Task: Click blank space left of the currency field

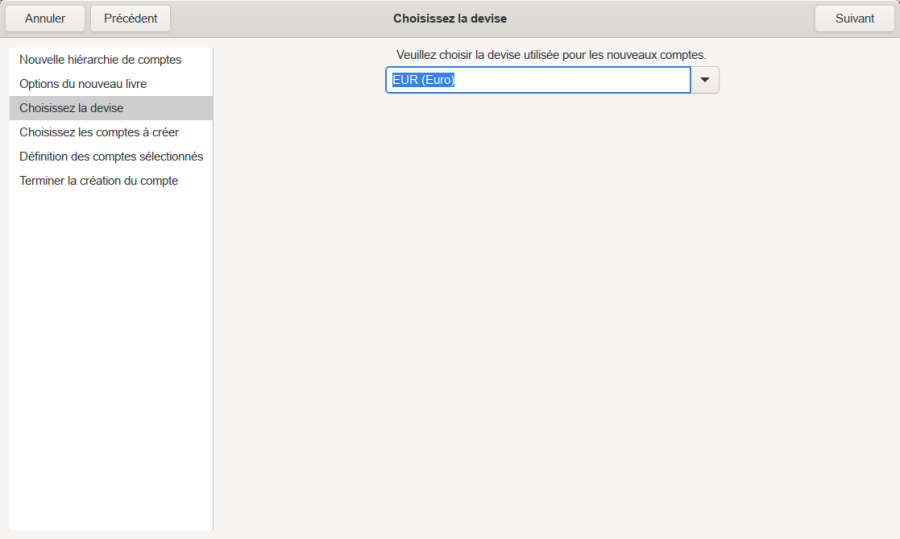Action: click(x=300, y=81)
